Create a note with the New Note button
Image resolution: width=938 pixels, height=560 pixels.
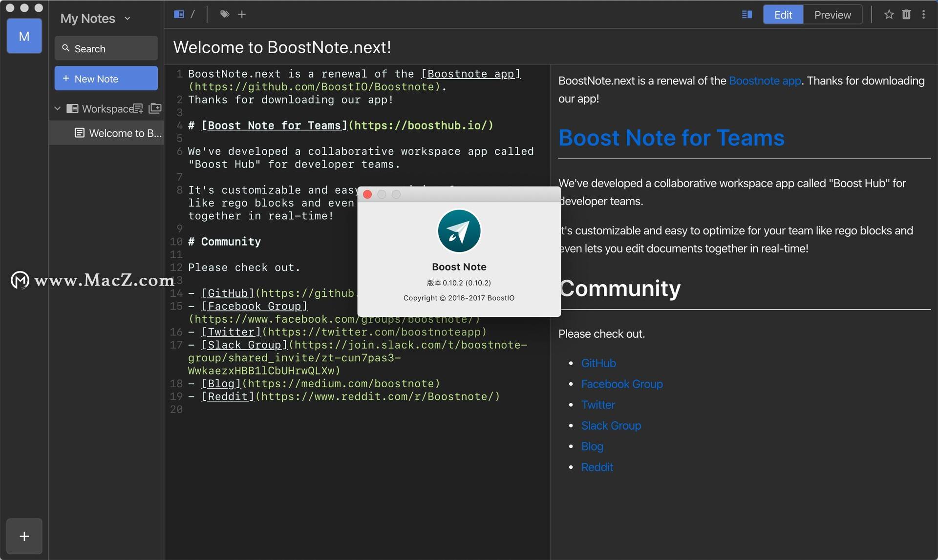(106, 79)
